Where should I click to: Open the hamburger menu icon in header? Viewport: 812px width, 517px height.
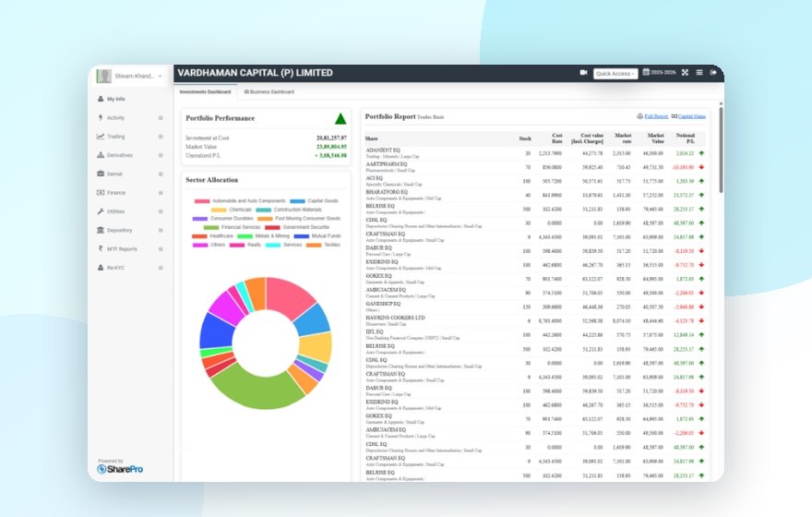(699, 73)
